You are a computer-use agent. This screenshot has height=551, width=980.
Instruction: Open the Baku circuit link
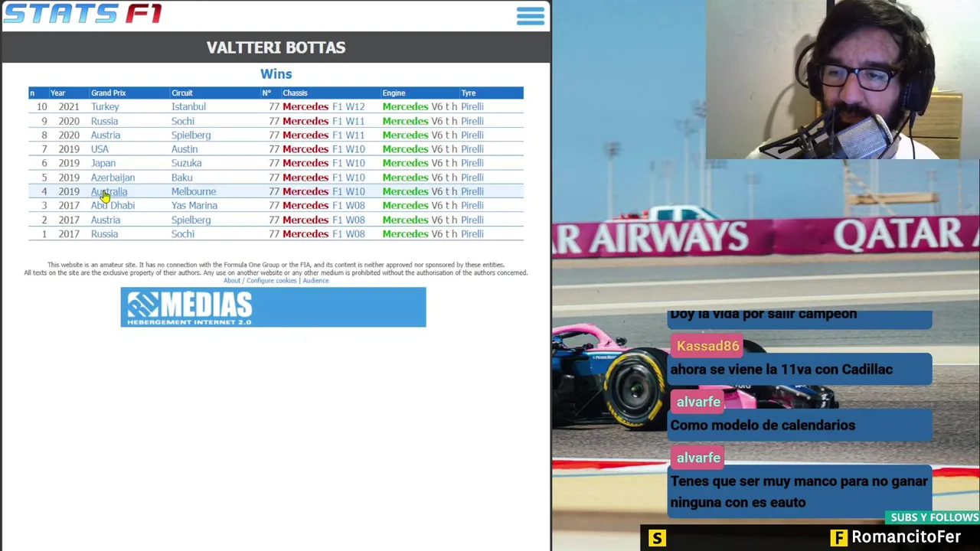click(x=181, y=178)
